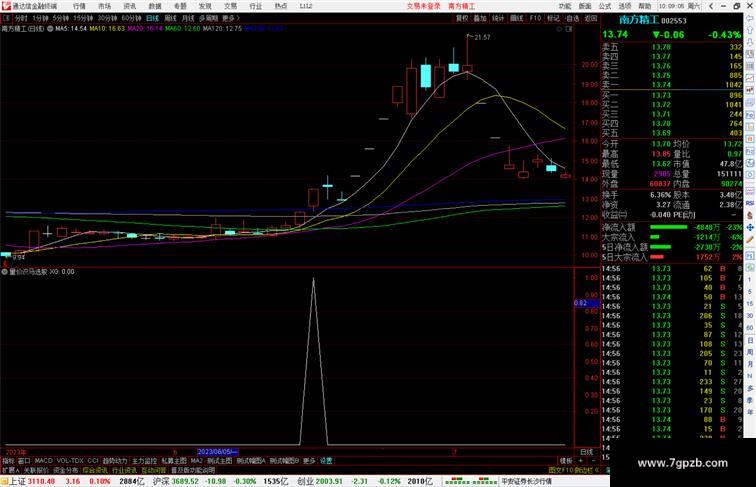
Task: Click the 统计 statistics button
Action: pos(498,18)
